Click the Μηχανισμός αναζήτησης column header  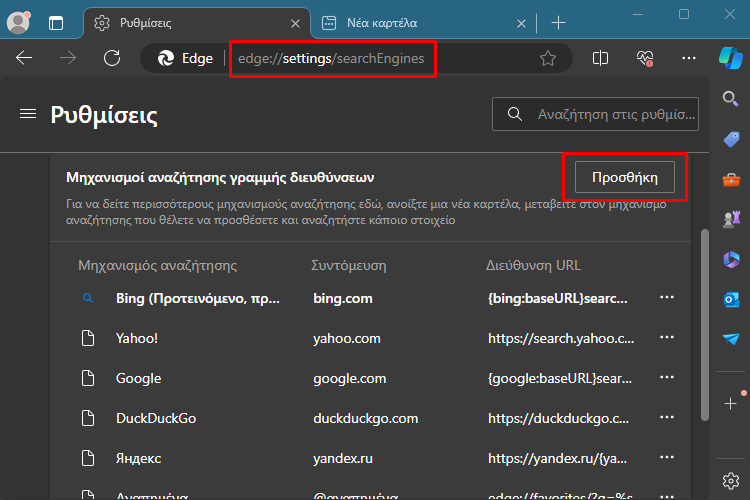157,266
